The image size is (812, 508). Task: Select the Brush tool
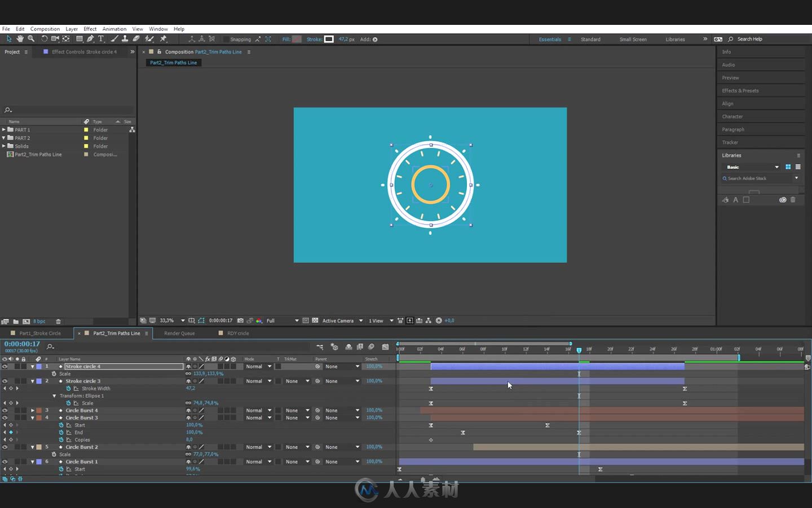pyautogui.click(x=114, y=39)
